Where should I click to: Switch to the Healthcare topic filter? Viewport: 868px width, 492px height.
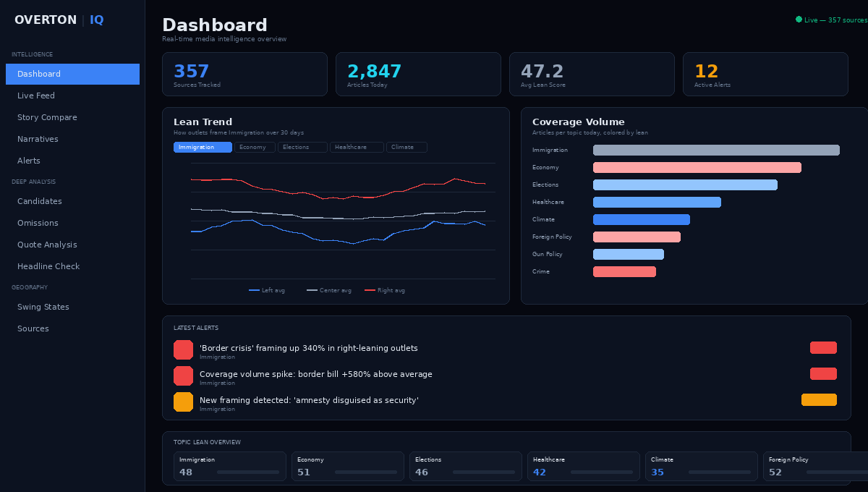click(x=356, y=147)
